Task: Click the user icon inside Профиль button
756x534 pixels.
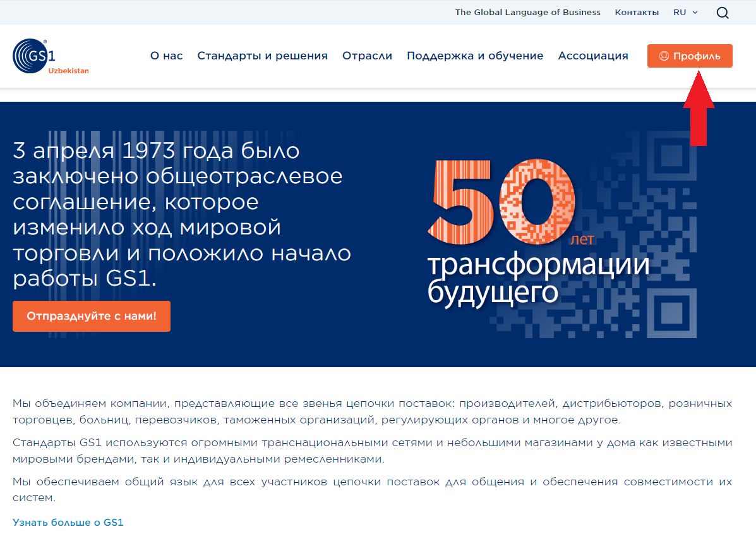Action: click(664, 56)
